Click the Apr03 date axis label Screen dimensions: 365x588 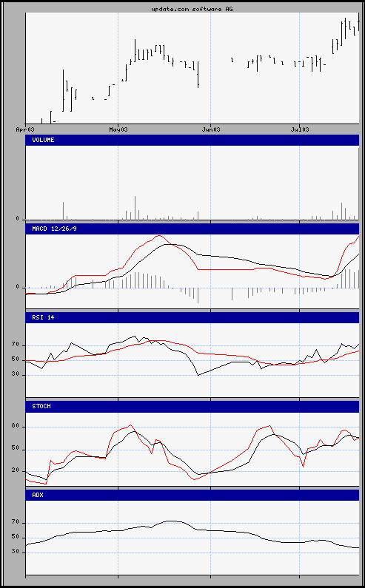tap(25, 129)
